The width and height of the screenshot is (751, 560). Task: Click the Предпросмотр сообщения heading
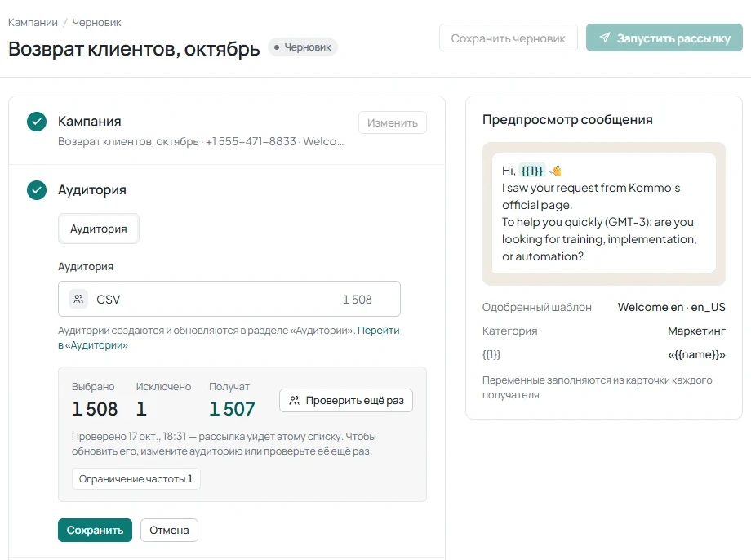(567, 119)
